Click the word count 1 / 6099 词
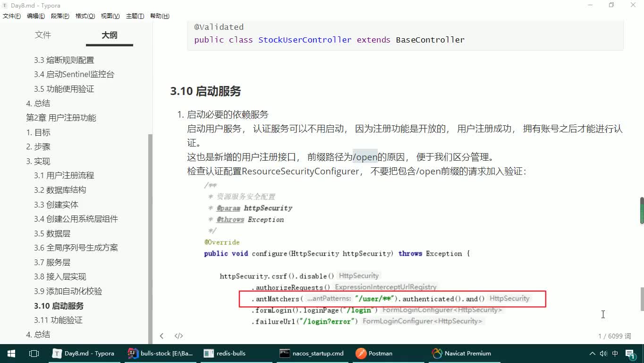Image resolution: width=644 pixels, height=363 pixels. pos(614,336)
